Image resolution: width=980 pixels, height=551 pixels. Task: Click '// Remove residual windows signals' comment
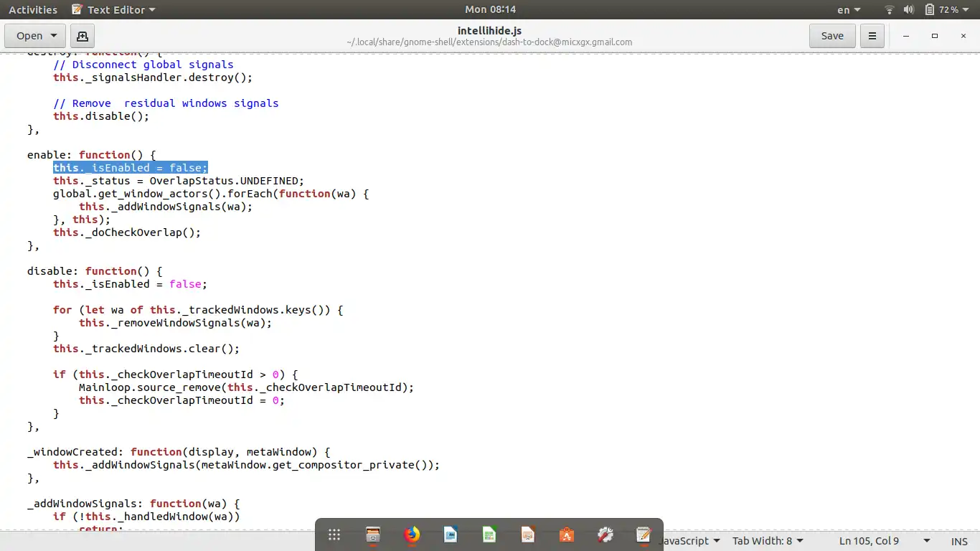[166, 103]
